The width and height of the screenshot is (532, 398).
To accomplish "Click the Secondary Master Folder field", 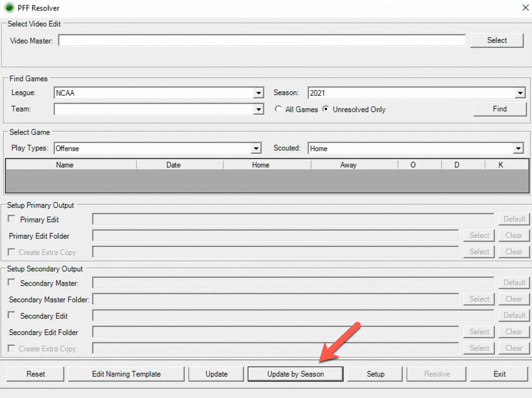I will coord(275,299).
